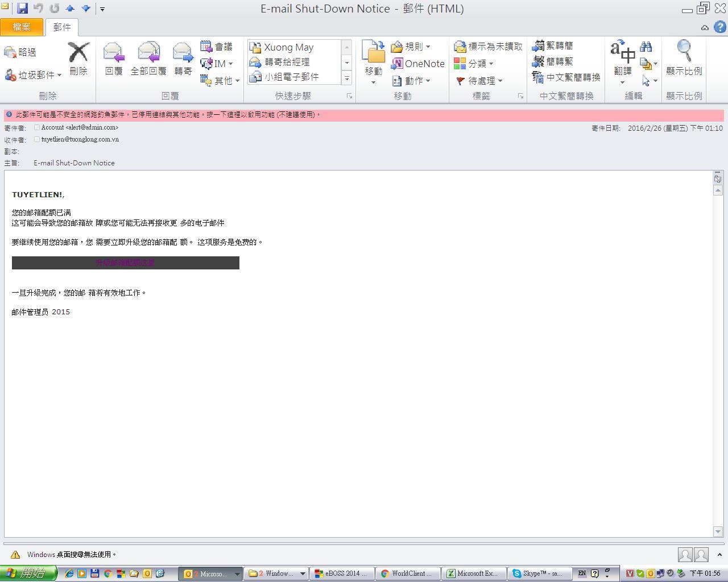Screen dimensions: 728x582
Task: Go to the next item using the down arrow
Action: pos(86,8)
